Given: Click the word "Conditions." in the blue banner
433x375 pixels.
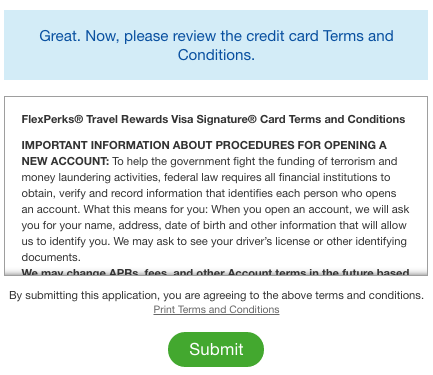Looking at the screenshot, I should (216, 55).
